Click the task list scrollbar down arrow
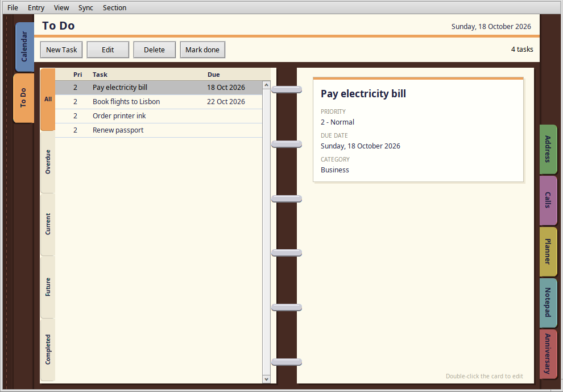 click(266, 379)
